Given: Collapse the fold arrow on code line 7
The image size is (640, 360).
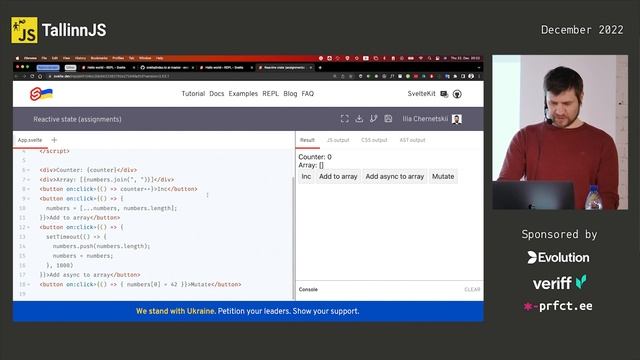Looking at the screenshot, I should pyautogui.click(x=29, y=180).
